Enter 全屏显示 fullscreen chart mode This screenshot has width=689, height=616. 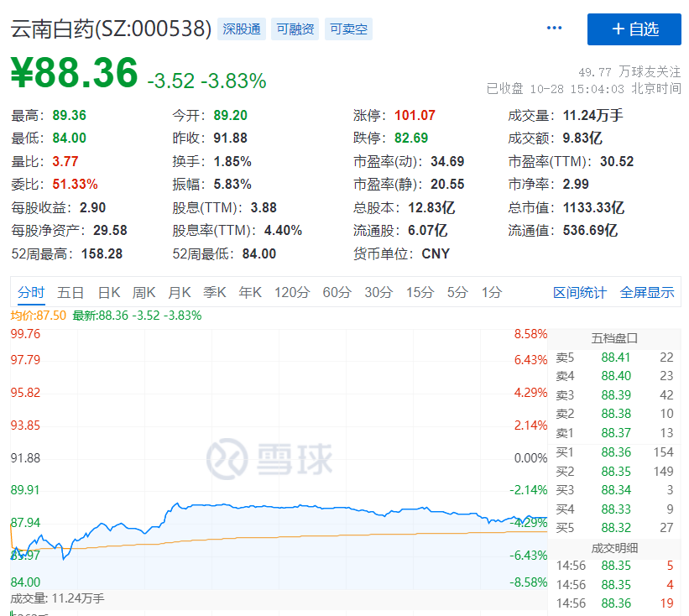(x=647, y=293)
